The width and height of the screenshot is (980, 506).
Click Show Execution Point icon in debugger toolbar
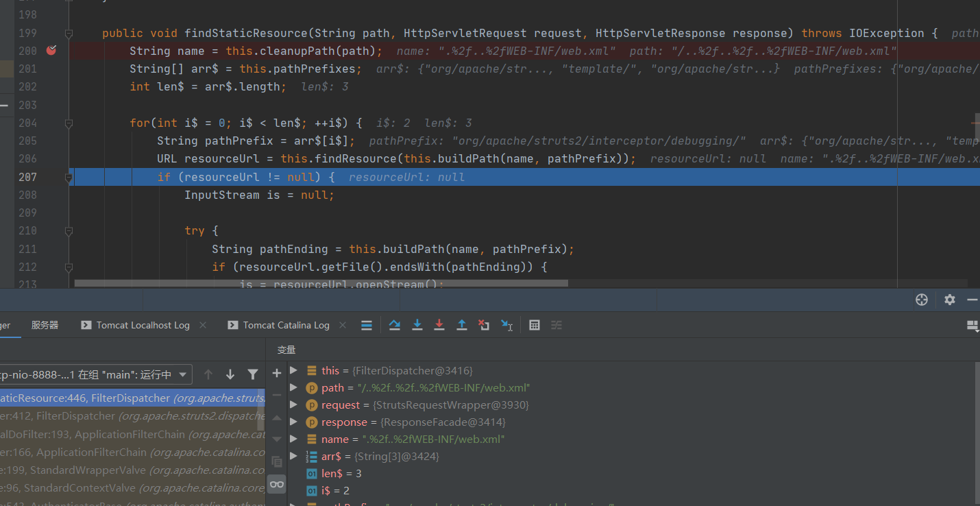tap(367, 325)
